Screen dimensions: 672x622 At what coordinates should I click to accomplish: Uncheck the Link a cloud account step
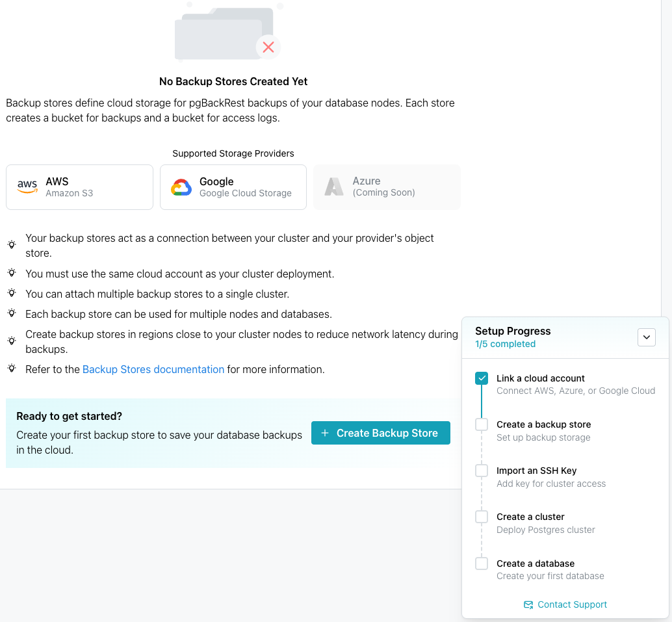[481, 378]
